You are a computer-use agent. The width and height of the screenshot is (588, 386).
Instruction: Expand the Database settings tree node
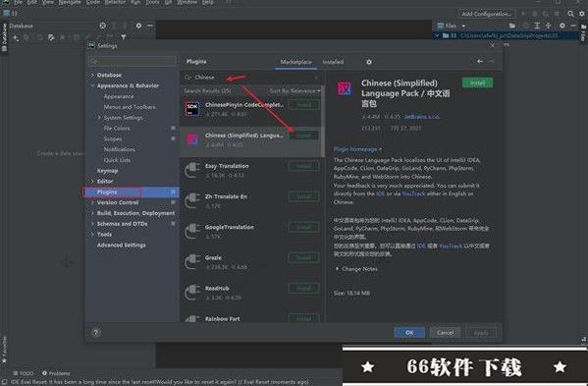(x=92, y=75)
